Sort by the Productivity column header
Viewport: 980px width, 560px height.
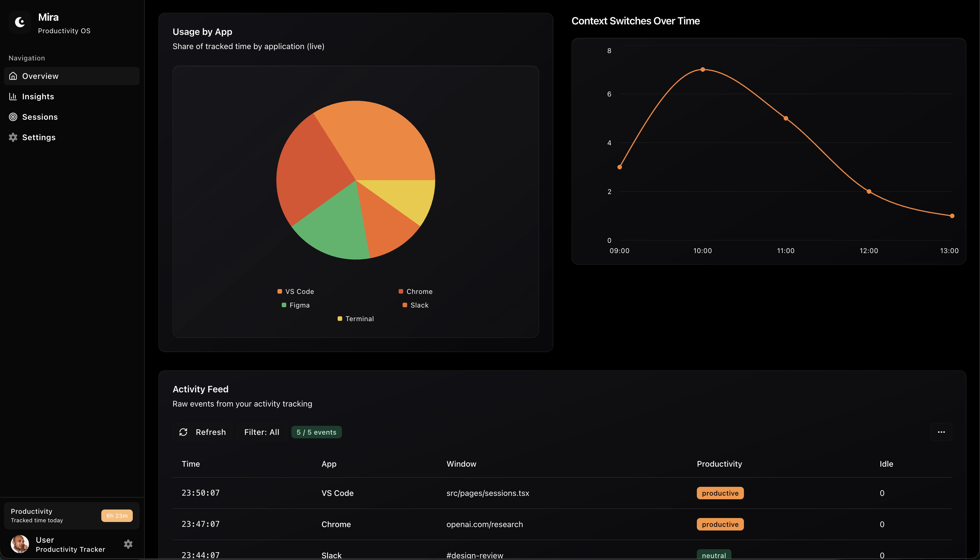pyautogui.click(x=719, y=464)
